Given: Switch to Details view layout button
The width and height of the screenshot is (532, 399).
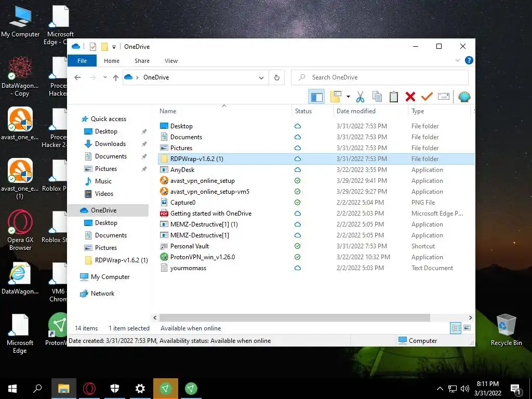Looking at the screenshot, I should coord(456,328).
